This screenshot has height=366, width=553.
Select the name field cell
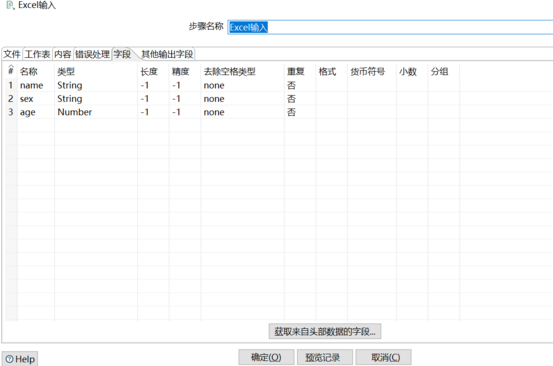click(31, 86)
